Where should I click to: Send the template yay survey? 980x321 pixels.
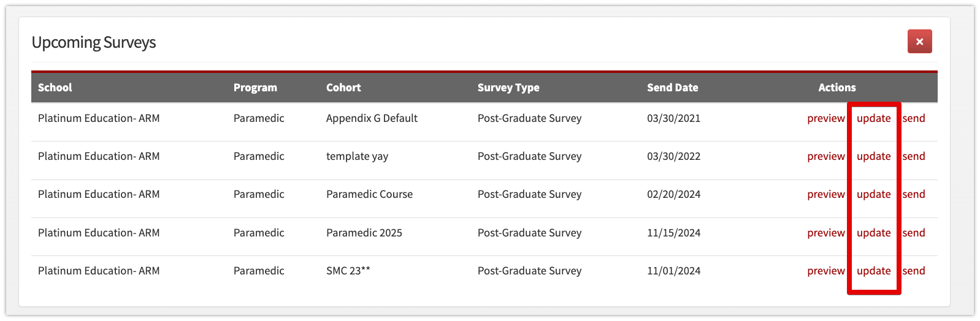[x=914, y=156]
